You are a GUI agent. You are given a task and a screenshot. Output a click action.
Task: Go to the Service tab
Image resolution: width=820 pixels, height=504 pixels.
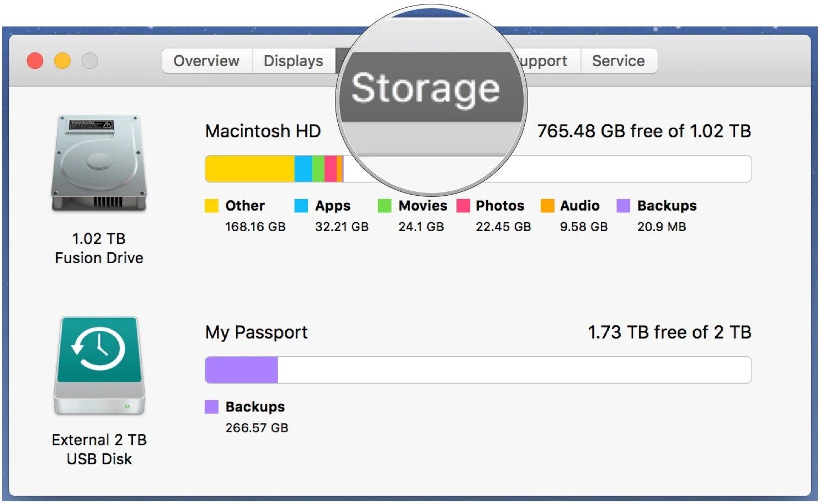pyautogui.click(x=618, y=61)
